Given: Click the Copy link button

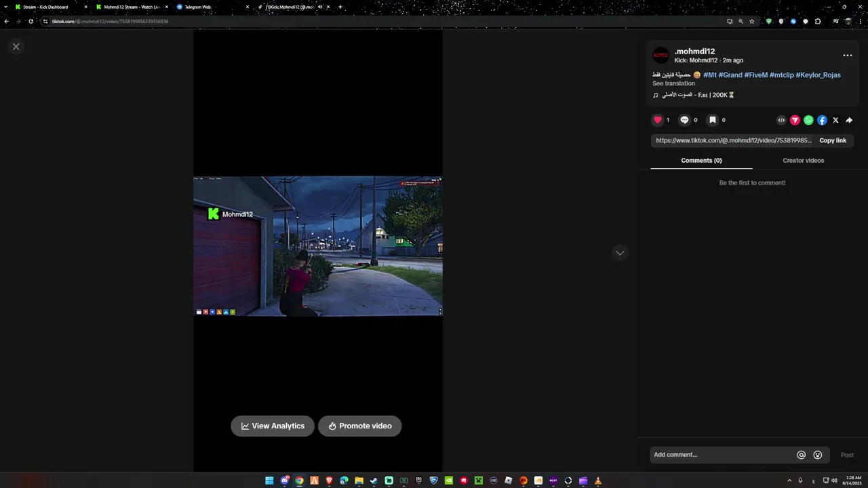Looking at the screenshot, I should (x=833, y=140).
